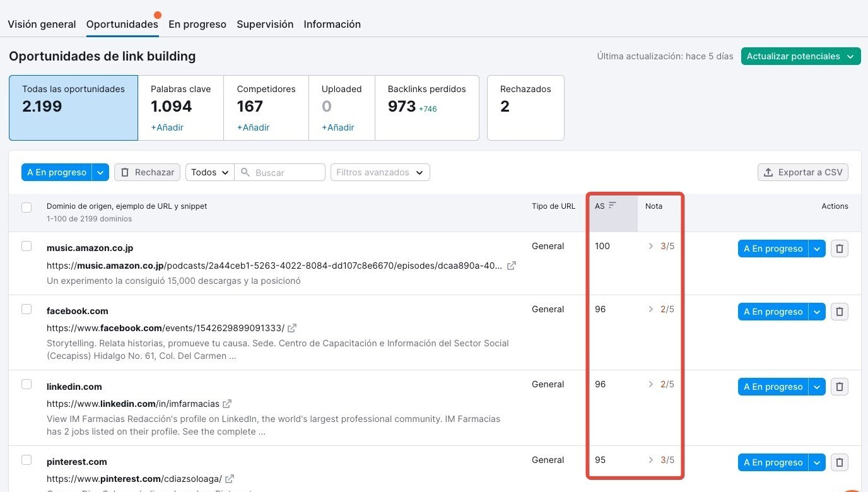Expand note 3/5 chevron for music.amazon.co.jp
Screen dimensions: 868x492
(651, 246)
